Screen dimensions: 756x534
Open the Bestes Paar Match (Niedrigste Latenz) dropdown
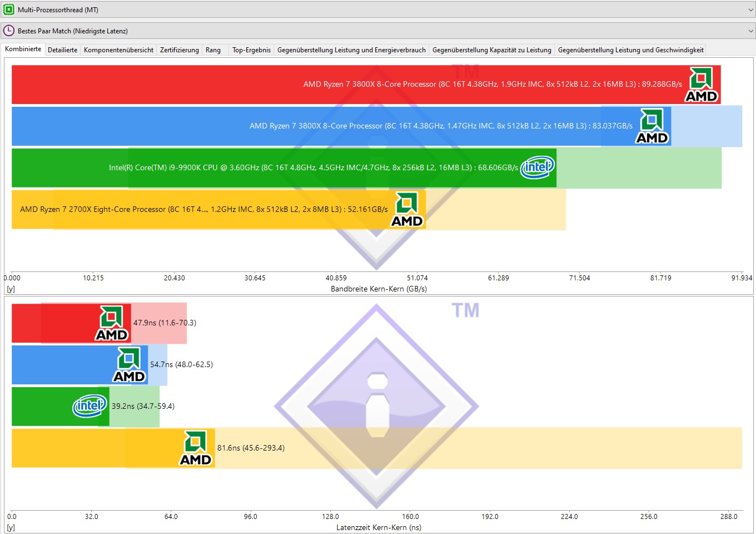tap(378, 31)
